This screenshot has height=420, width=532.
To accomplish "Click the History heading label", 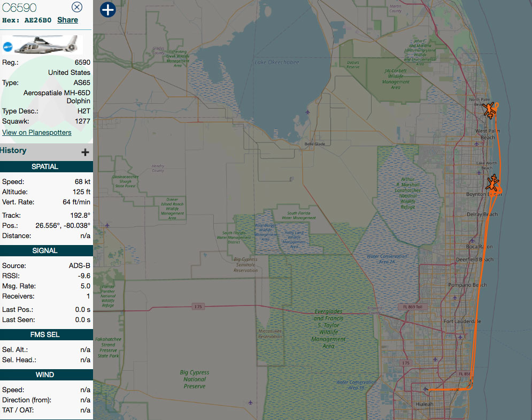I will click(x=13, y=150).
